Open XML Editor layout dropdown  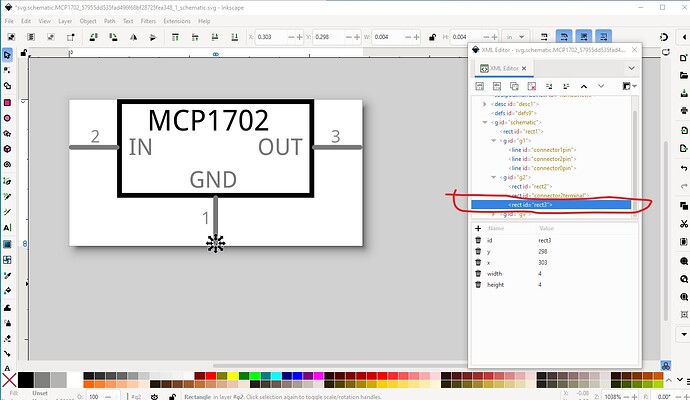click(629, 86)
